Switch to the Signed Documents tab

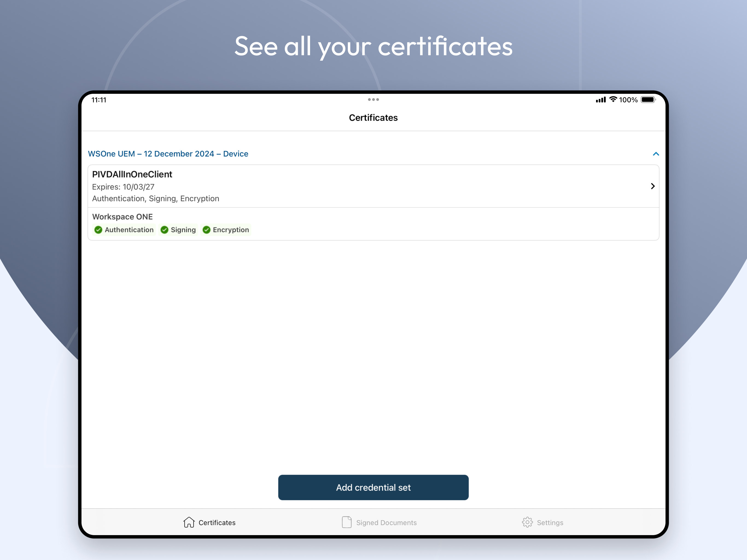tap(379, 523)
